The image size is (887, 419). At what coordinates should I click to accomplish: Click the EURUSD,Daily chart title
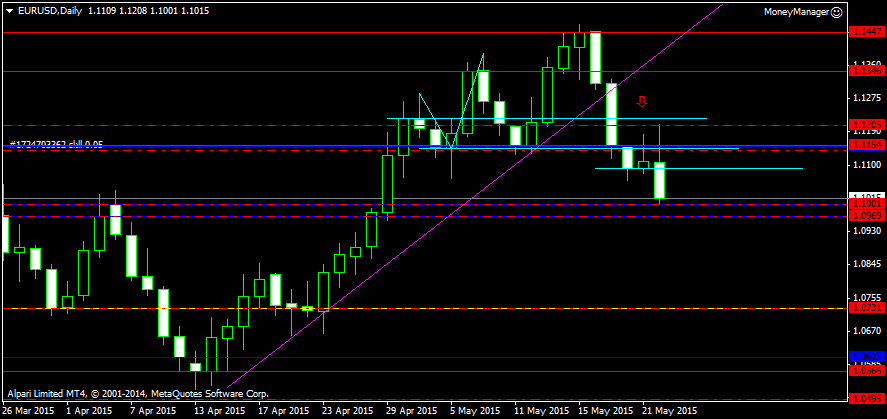[x=50, y=11]
